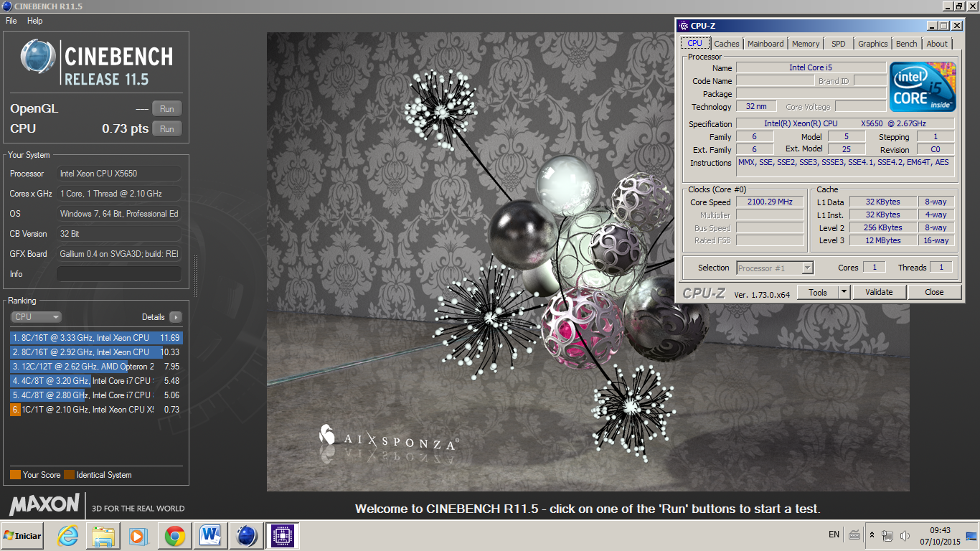Screen dimensions: 980x551
Task: Open the File menu in Cinebench
Action: pyautogui.click(x=11, y=21)
